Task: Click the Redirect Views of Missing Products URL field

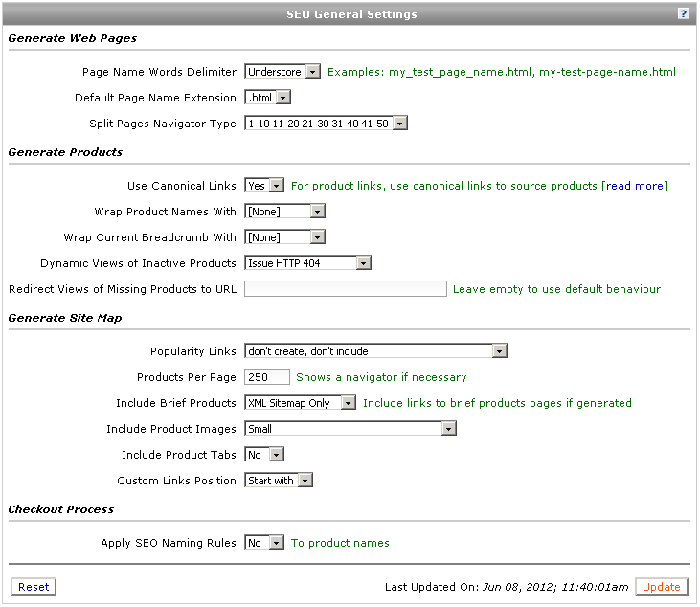Action: click(345, 289)
